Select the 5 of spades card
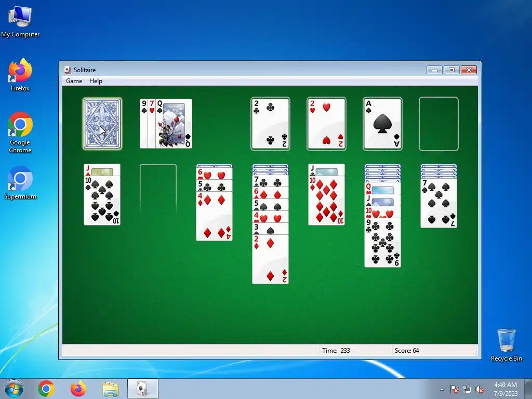 pyautogui.click(x=270, y=205)
